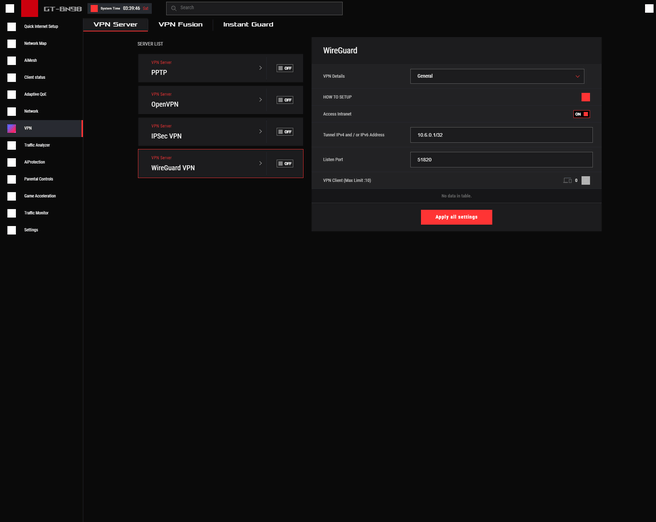Click the VPN Details label
The height and width of the screenshot is (522, 656).
click(334, 76)
